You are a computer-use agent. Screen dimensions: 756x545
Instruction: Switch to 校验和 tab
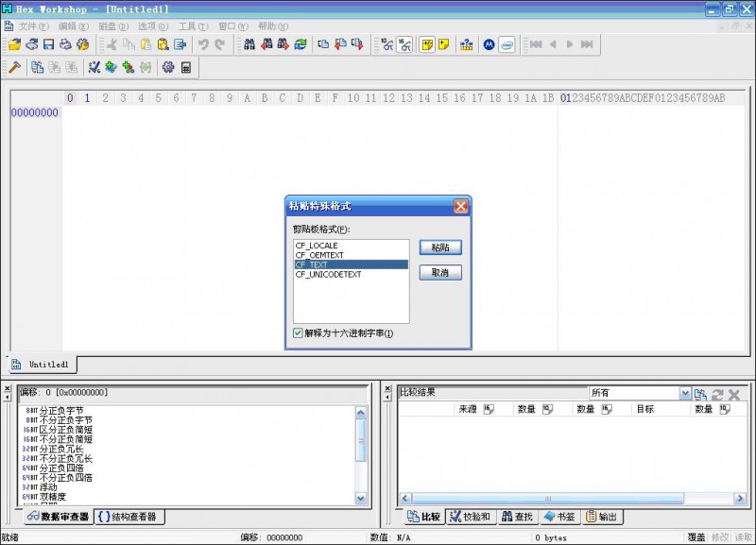pos(470,517)
